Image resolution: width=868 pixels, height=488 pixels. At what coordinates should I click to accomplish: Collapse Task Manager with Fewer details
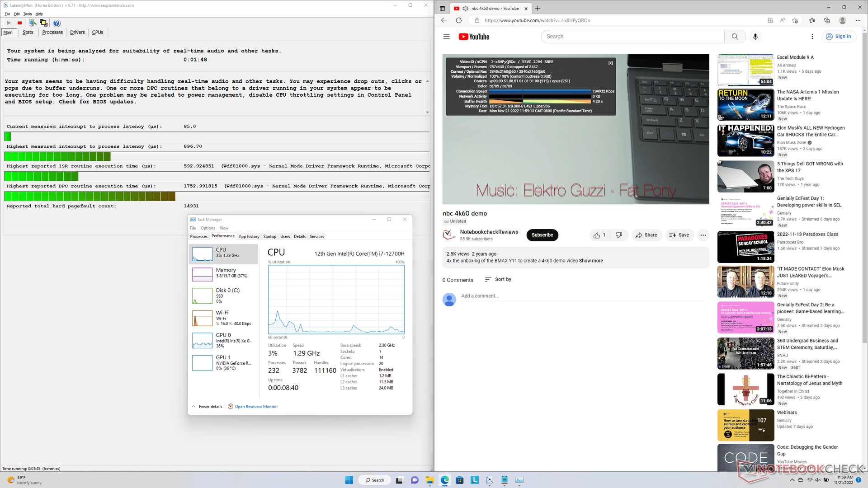(210, 407)
